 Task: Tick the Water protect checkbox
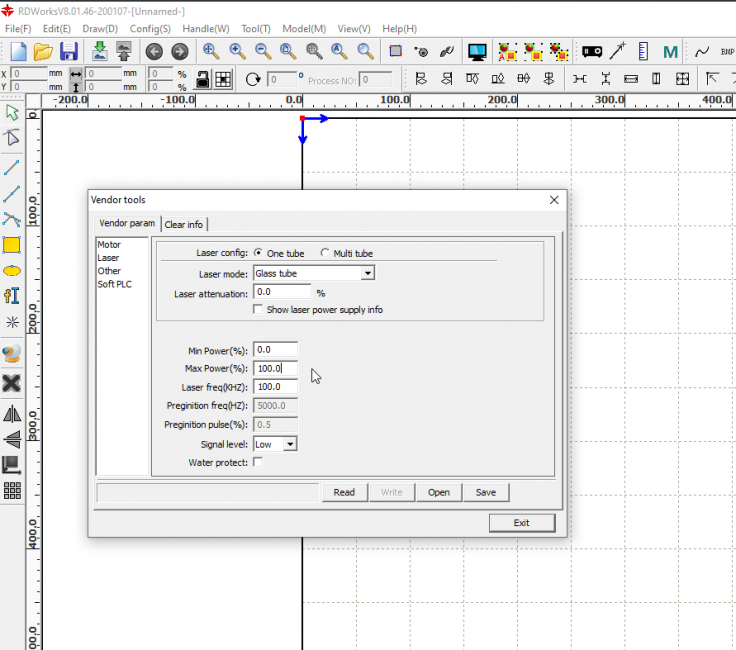[259, 462]
